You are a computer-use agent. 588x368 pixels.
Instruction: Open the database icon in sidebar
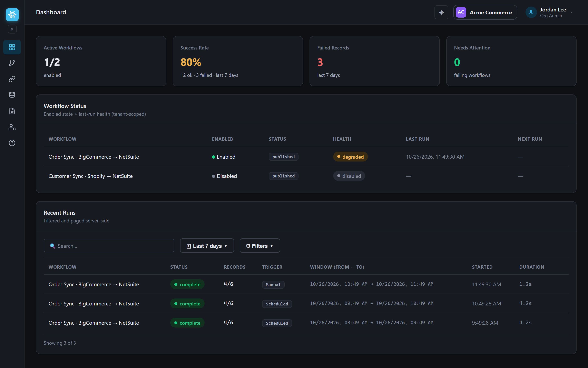click(x=12, y=95)
